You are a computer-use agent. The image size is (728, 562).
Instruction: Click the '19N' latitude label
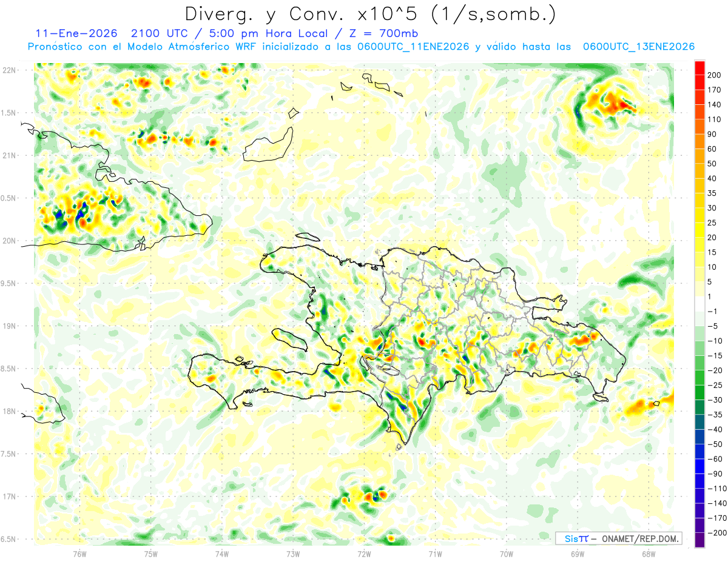click(9, 326)
